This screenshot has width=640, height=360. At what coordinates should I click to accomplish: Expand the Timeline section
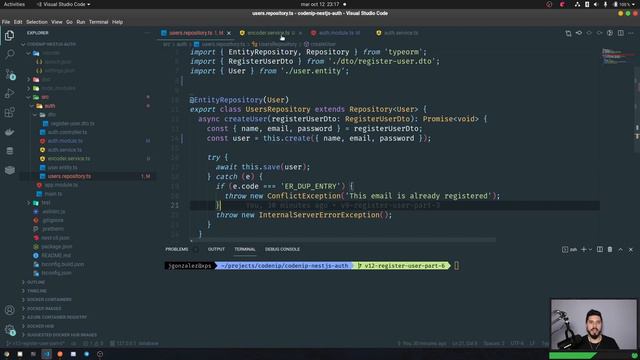coord(37,291)
